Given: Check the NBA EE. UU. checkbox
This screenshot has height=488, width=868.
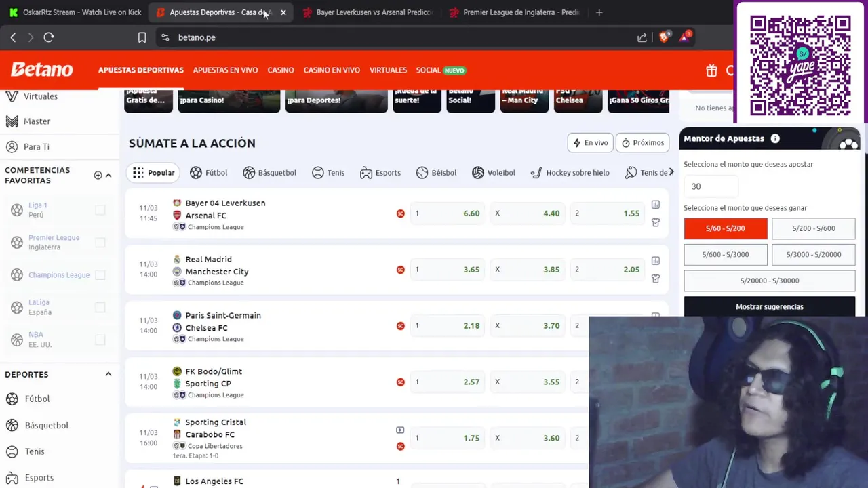Looking at the screenshot, I should pos(100,340).
